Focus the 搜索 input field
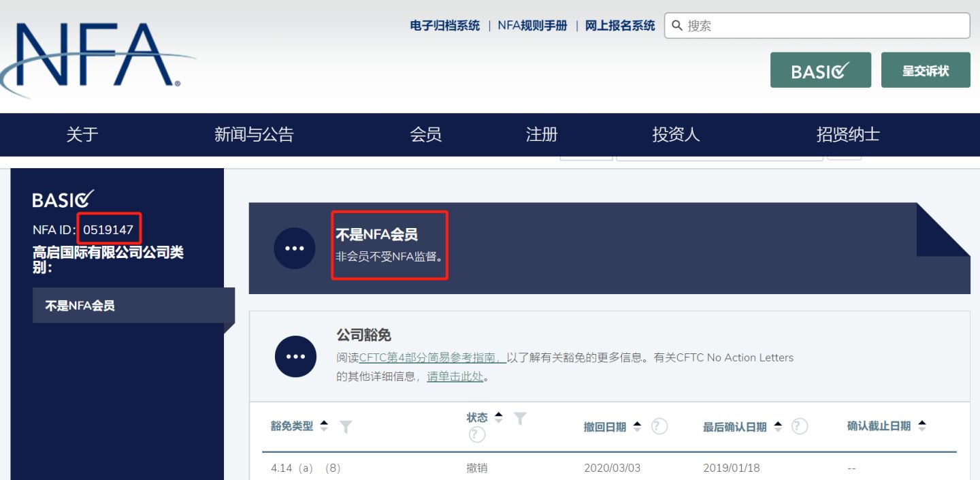 pos(817,26)
